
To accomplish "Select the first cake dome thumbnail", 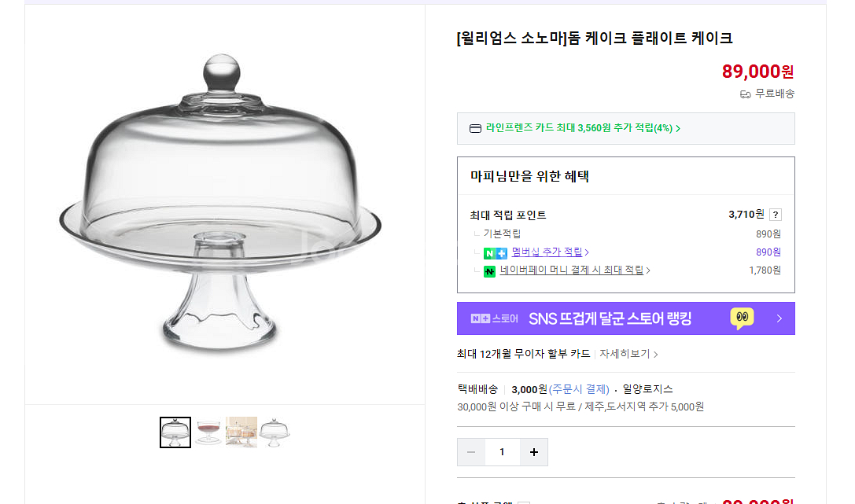I will pyautogui.click(x=175, y=432).
